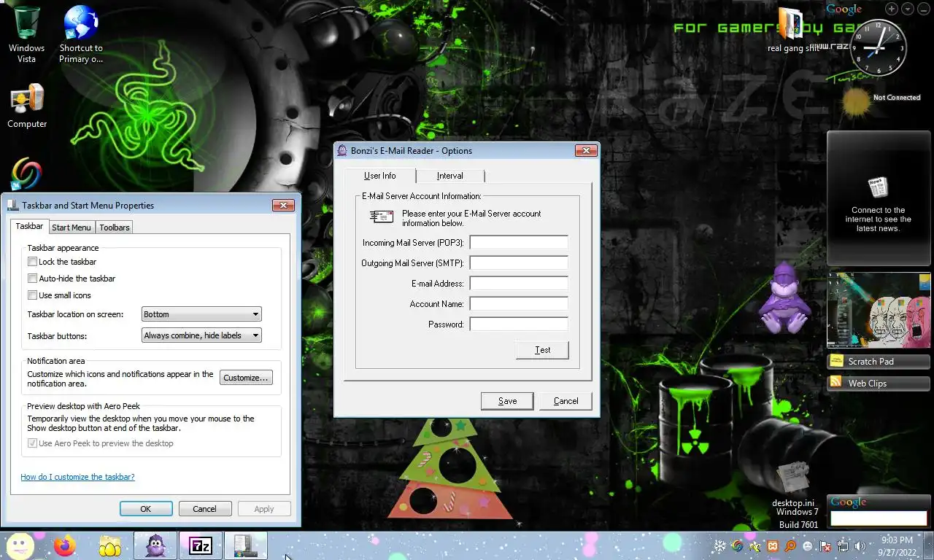Image resolution: width=934 pixels, height=560 pixels.
Task: Click the news headlines gadget
Action: (879, 198)
